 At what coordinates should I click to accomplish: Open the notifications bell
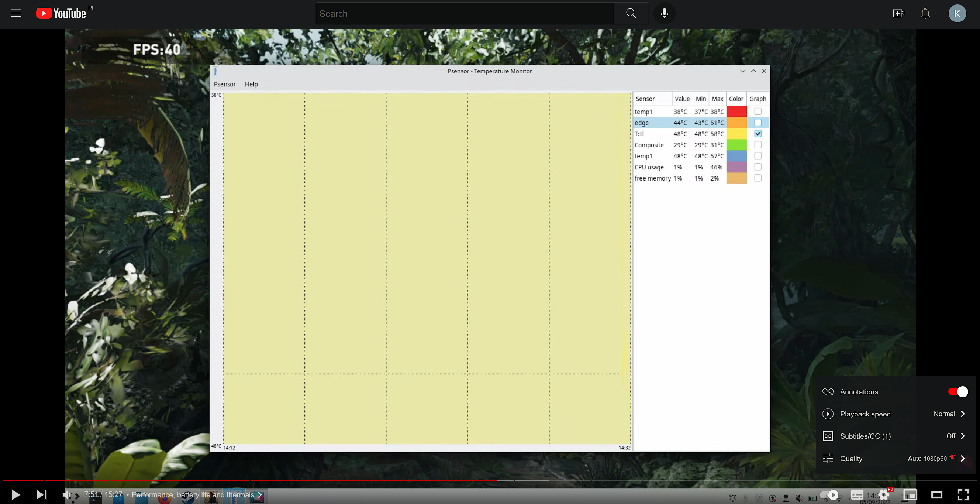coord(925,13)
